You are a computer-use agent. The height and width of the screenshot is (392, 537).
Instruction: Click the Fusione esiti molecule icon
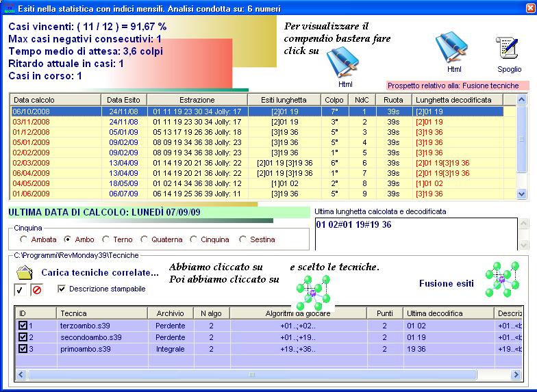click(x=502, y=279)
